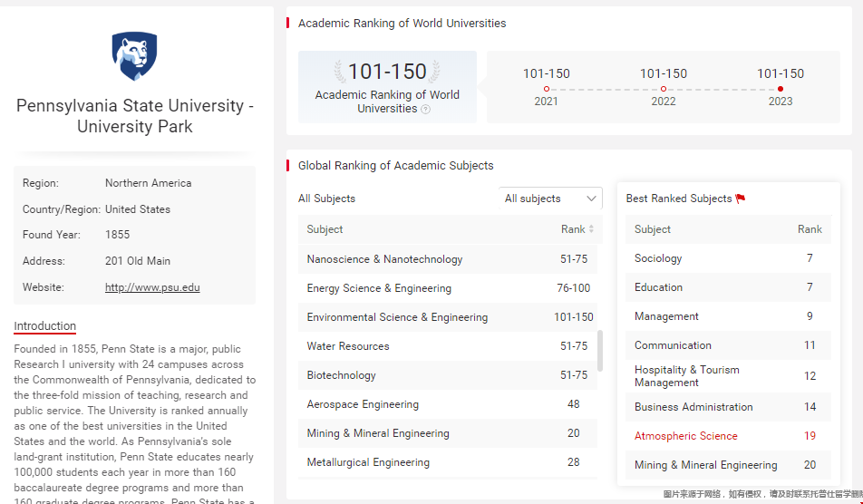Click the Found Year value 1855
This screenshot has width=863, height=504.
(117, 235)
